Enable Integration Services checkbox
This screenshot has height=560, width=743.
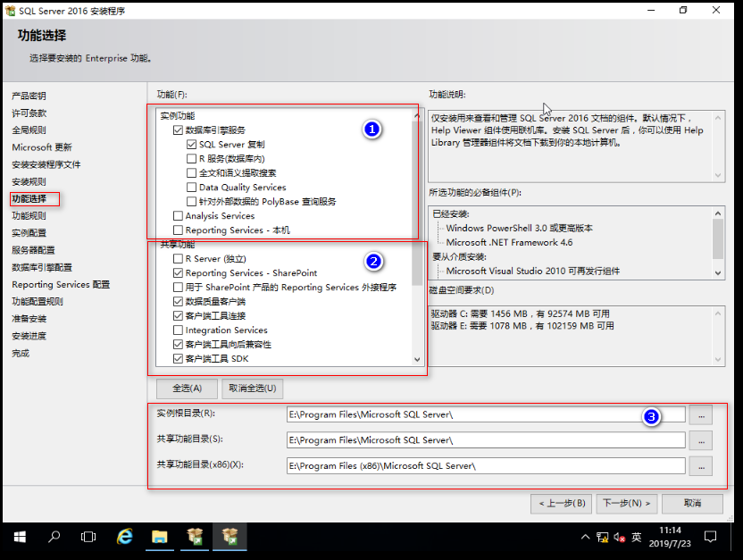179,330
